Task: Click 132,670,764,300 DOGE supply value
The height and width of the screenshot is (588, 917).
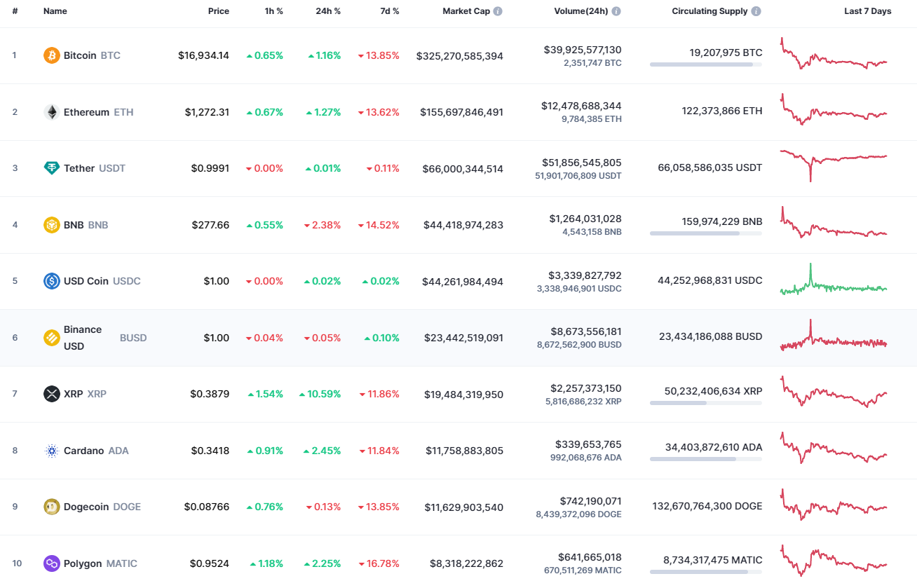Action: coord(707,506)
